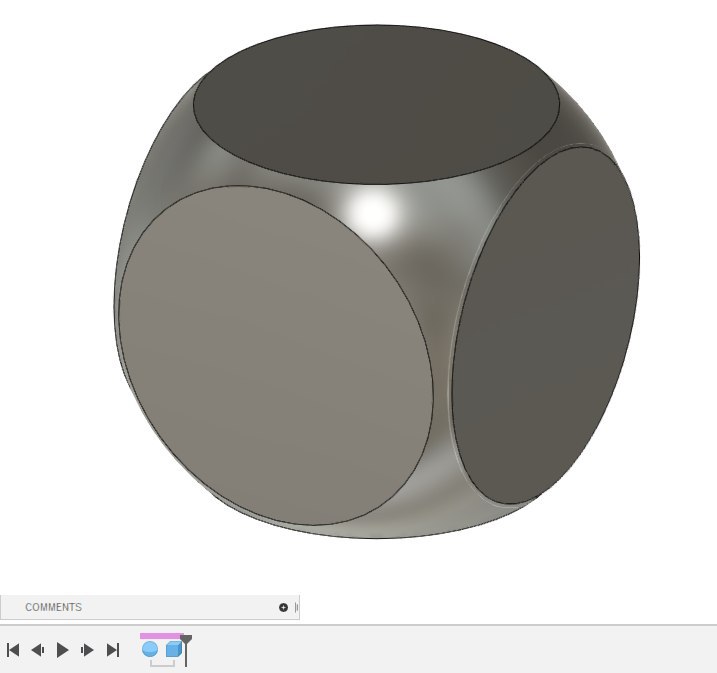Image resolution: width=717 pixels, height=673 pixels.
Task: Jump to the end of the timeline
Action: coord(112,650)
